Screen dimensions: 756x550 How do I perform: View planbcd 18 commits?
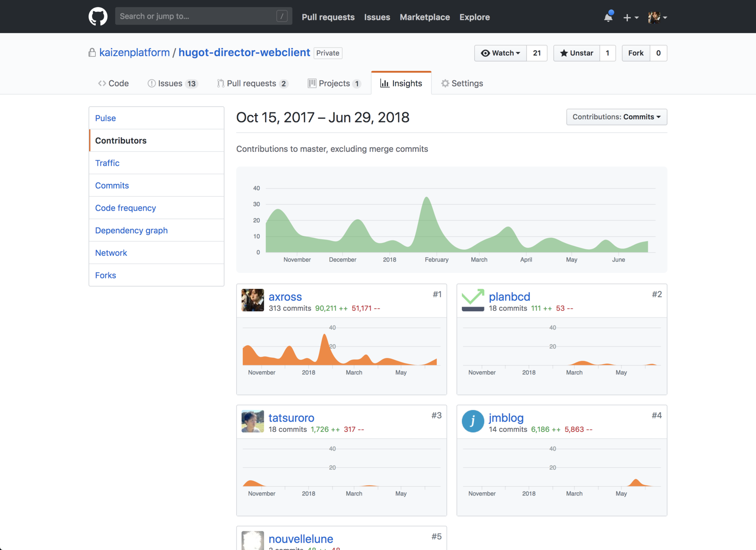(x=508, y=308)
